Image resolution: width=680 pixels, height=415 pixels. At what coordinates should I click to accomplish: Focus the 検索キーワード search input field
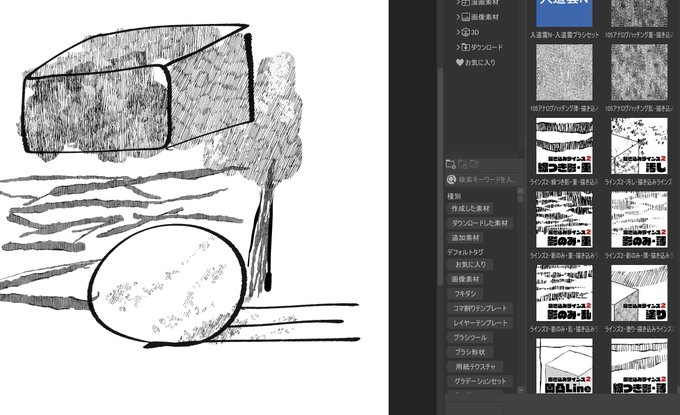point(488,180)
